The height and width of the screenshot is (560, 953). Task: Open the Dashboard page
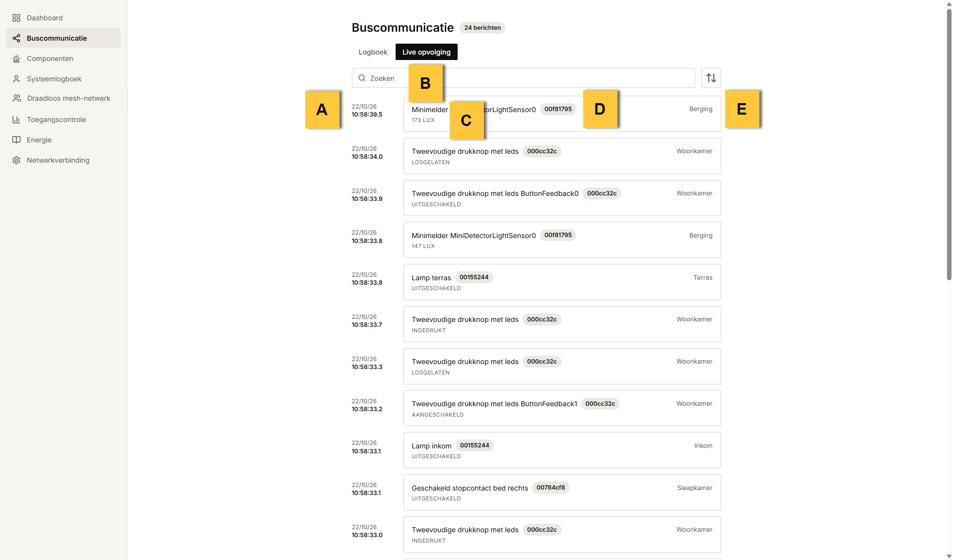click(x=63, y=18)
